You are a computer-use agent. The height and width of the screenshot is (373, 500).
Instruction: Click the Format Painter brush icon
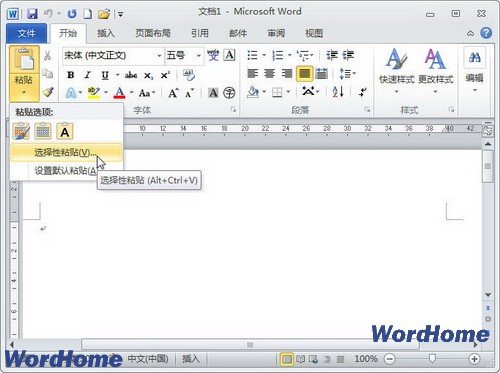[x=48, y=92]
